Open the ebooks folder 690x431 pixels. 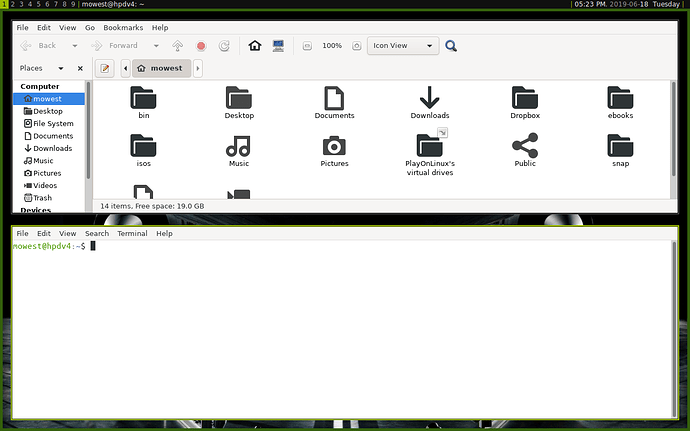pyautogui.click(x=620, y=98)
